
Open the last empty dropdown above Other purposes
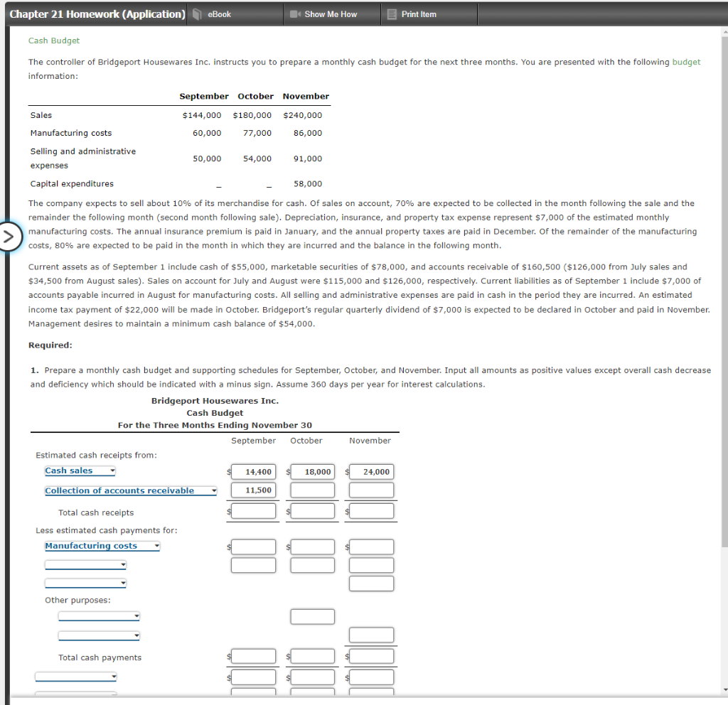(x=85, y=583)
